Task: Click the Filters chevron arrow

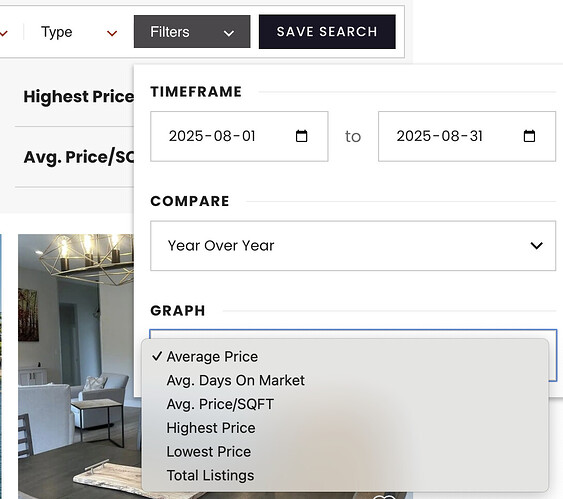Action: (x=229, y=33)
